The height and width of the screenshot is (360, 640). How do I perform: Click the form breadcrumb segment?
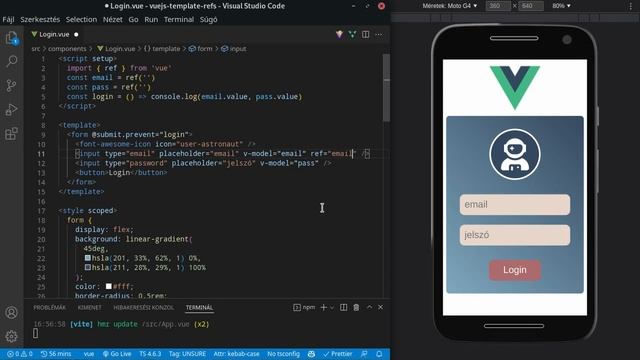click(201, 49)
